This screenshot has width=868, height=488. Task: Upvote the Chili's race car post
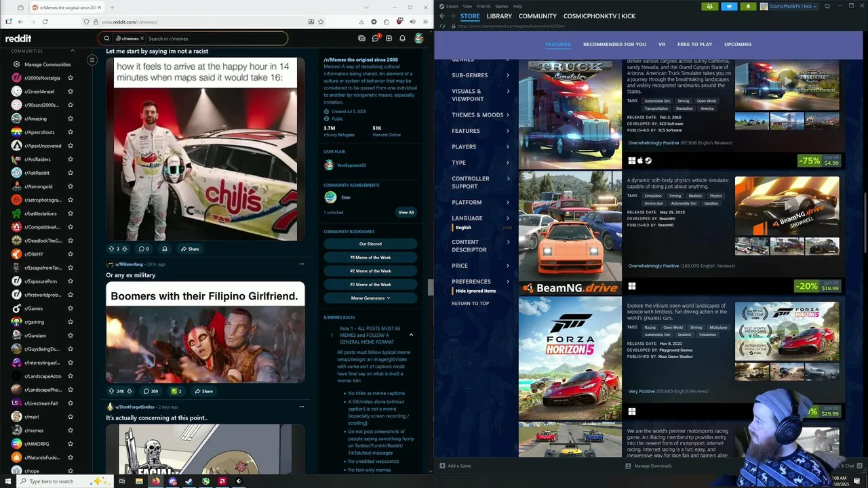click(x=112, y=249)
